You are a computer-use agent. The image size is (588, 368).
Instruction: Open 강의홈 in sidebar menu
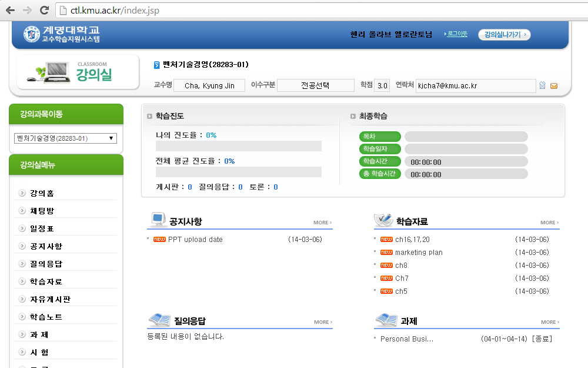click(x=42, y=193)
